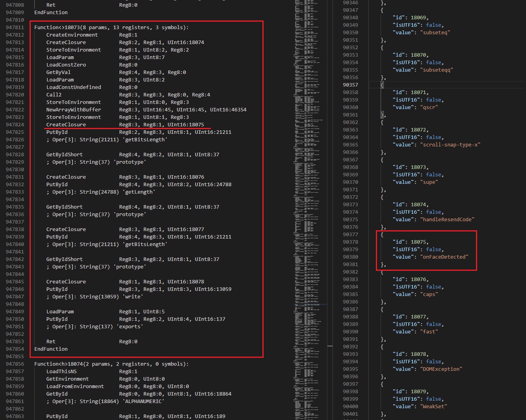This screenshot has height=420, width=526.
Task: Click the Function<h>18074 header line
Action: coord(112,364)
